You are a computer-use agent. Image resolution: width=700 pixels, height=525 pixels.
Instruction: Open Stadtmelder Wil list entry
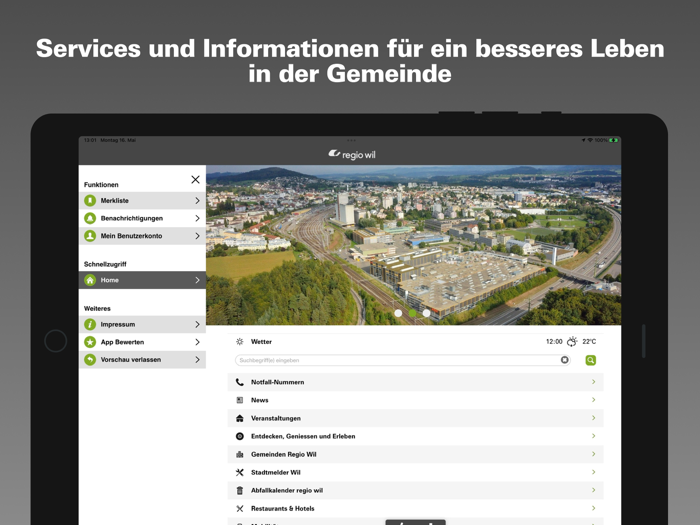(x=416, y=472)
